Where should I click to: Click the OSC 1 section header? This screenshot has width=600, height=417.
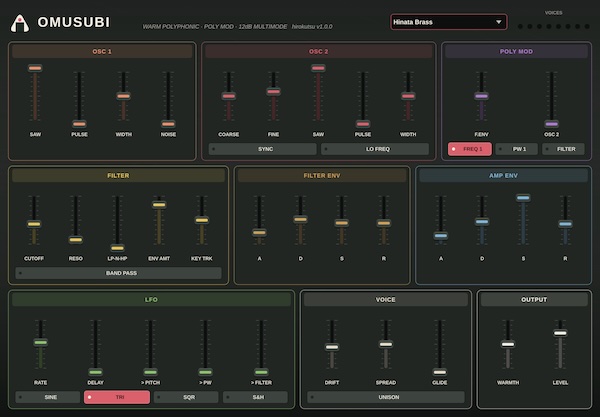point(102,51)
